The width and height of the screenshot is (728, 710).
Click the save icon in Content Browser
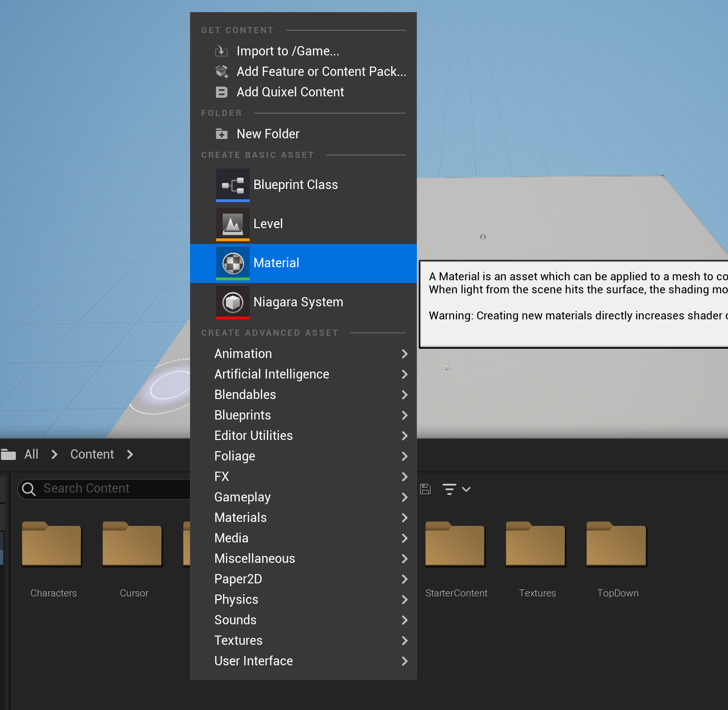click(425, 489)
